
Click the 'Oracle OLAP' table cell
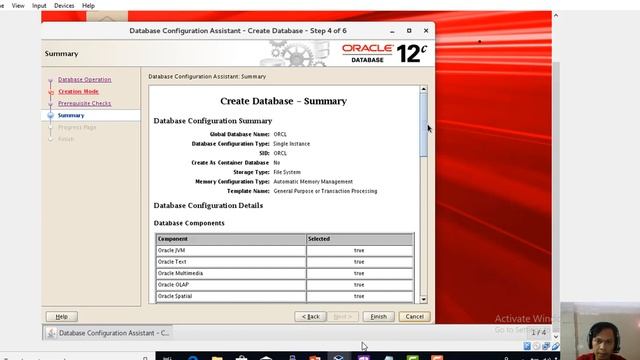coord(231,284)
